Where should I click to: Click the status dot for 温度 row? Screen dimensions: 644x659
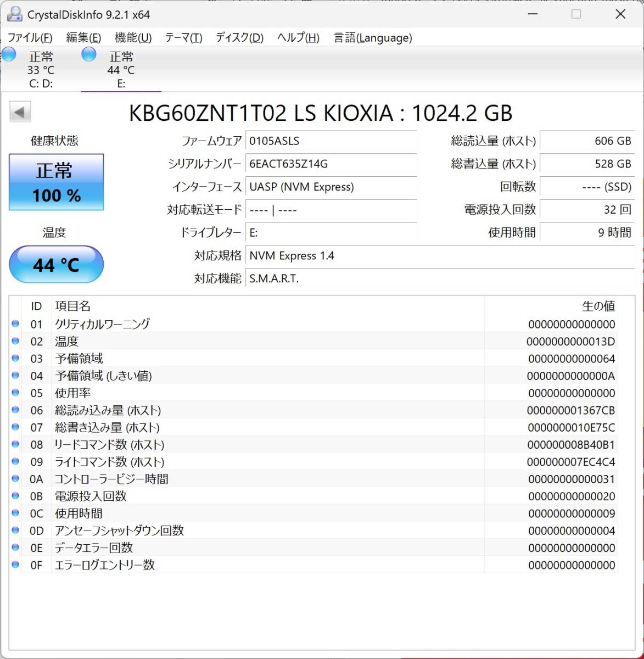pyautogui.click(x=15, y=341)
